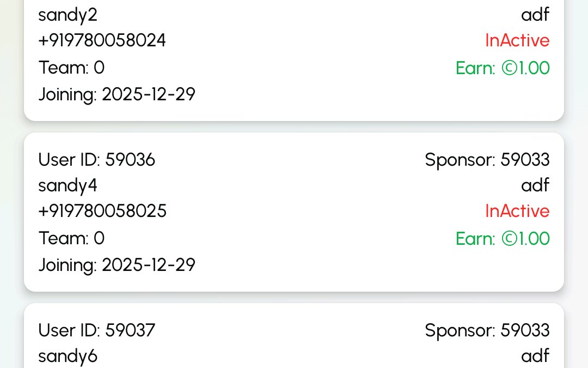Click the adf label beside sandy4
This screenshot has width=588, height=368.
click(535, 186)
